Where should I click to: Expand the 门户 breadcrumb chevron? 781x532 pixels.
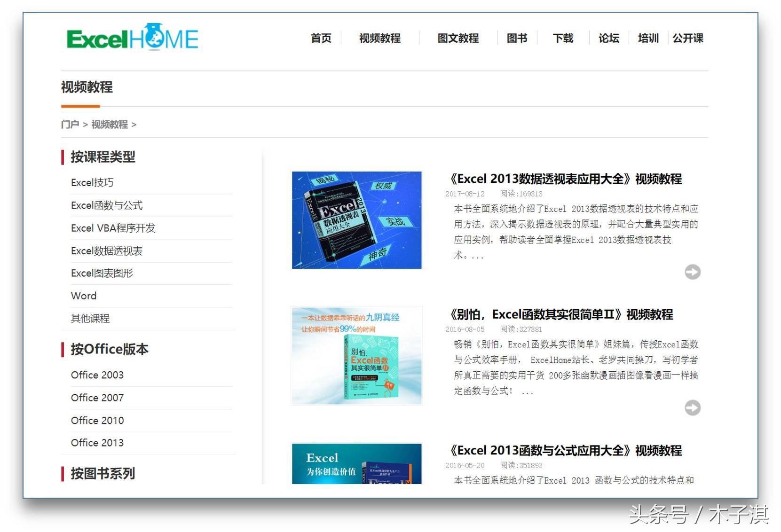point(85,125)
